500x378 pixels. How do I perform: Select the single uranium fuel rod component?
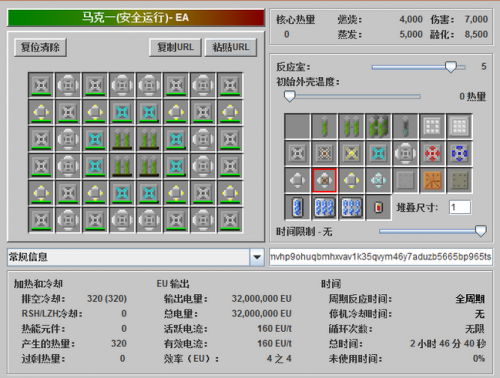pos(324,127)
